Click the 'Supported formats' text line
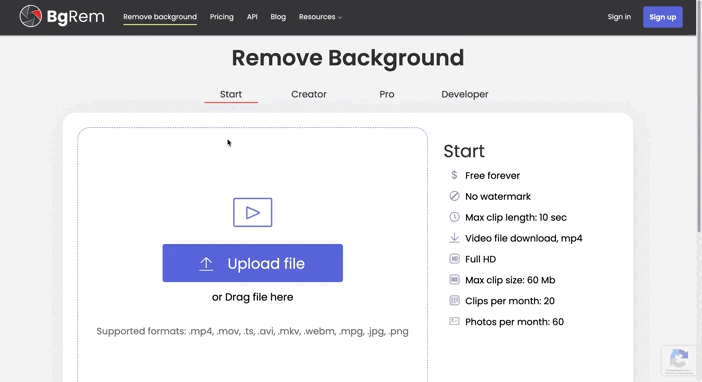 click(253, 331)
